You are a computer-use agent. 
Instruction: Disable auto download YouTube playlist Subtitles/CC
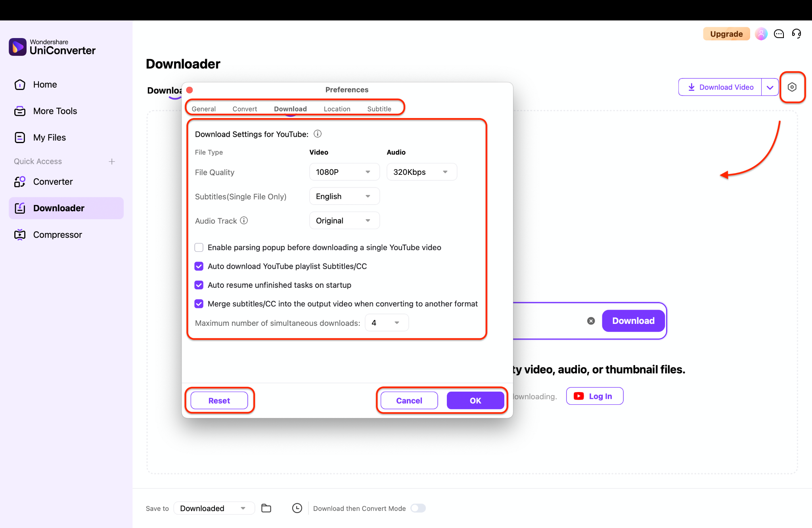click(199, 266)
